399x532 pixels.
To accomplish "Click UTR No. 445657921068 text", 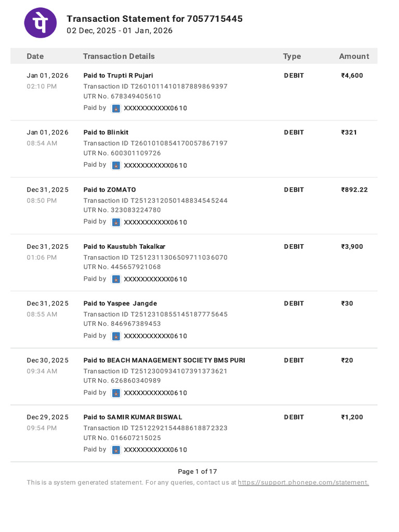I will (x=122, y=267).
